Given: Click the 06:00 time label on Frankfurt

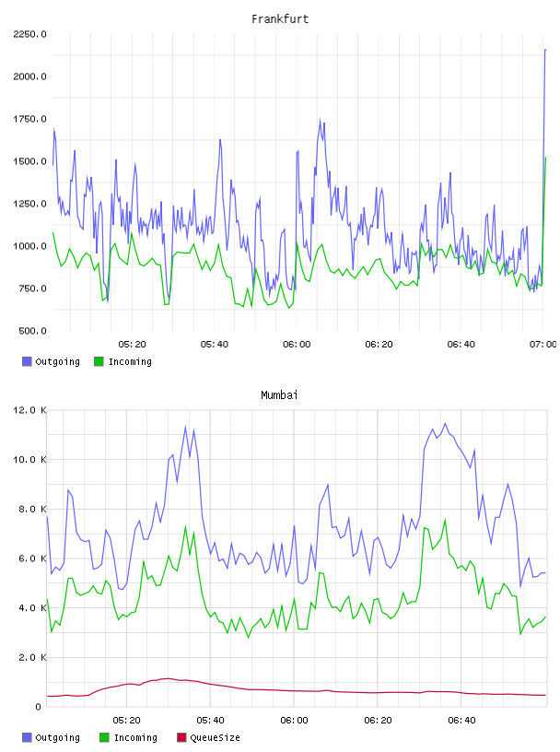Looking at the screenshot, I should pyautogui.click(x=297, y=345).
